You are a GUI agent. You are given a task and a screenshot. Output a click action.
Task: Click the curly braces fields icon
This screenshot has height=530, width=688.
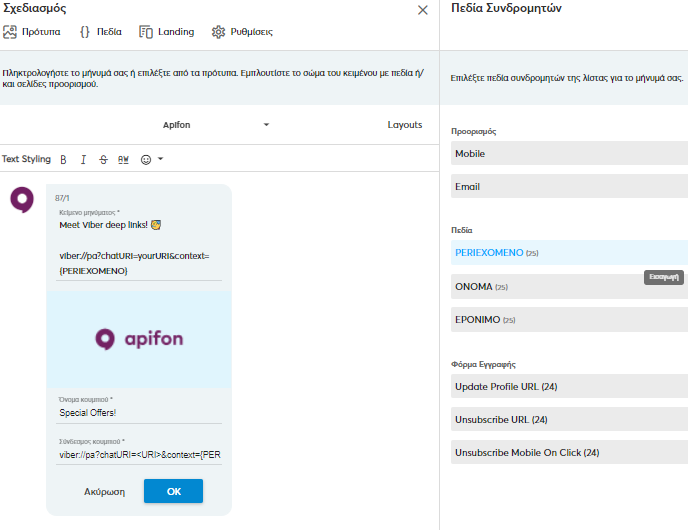pos(85,32)
